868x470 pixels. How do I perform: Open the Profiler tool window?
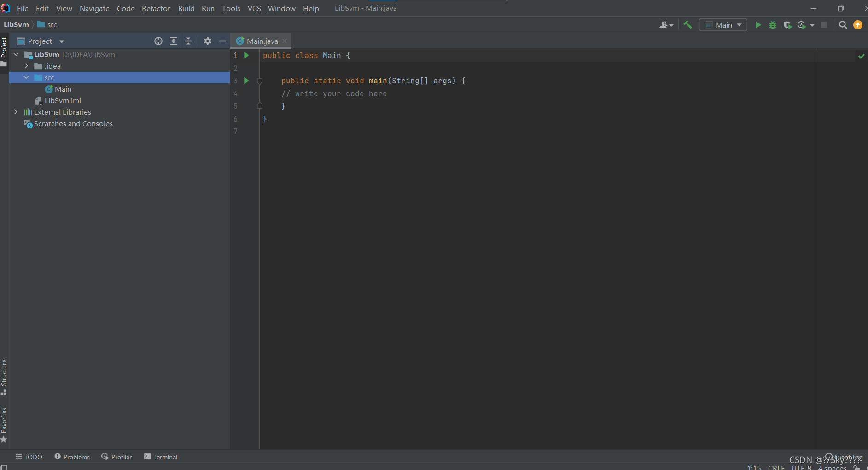[117, 457]
